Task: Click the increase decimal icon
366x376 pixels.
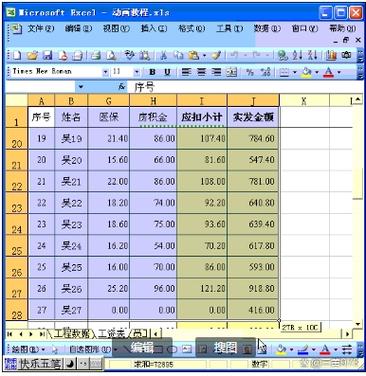Action: point(266,72)
